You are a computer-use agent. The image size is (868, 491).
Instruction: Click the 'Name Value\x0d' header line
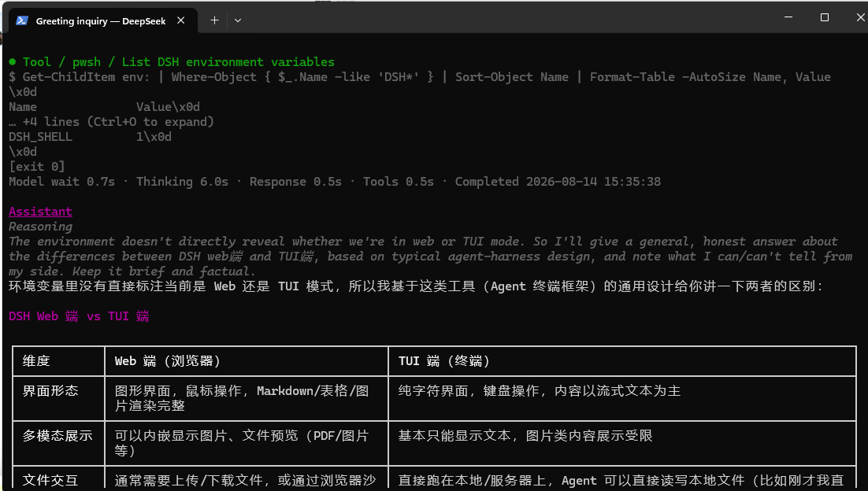(x=104, y=107)
